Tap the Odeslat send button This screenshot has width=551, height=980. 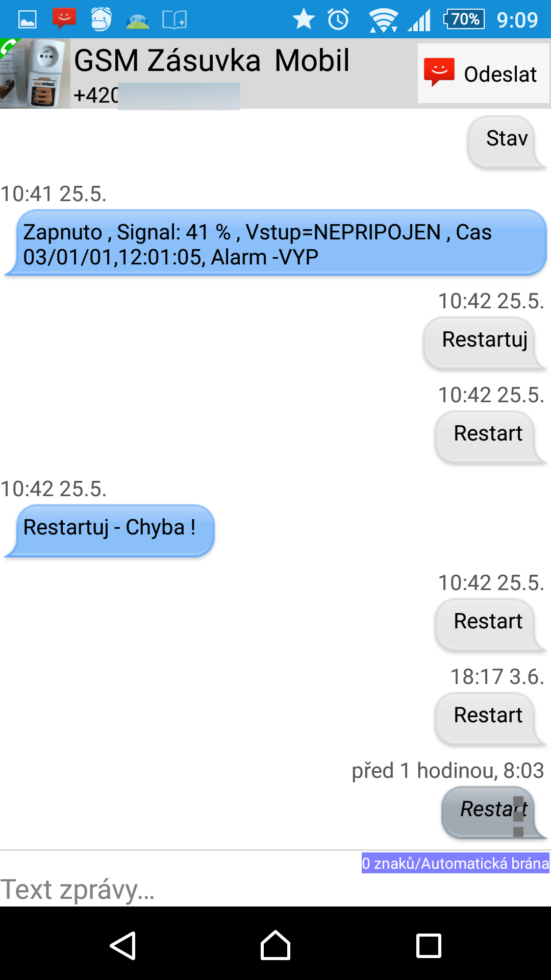[483, 73]
